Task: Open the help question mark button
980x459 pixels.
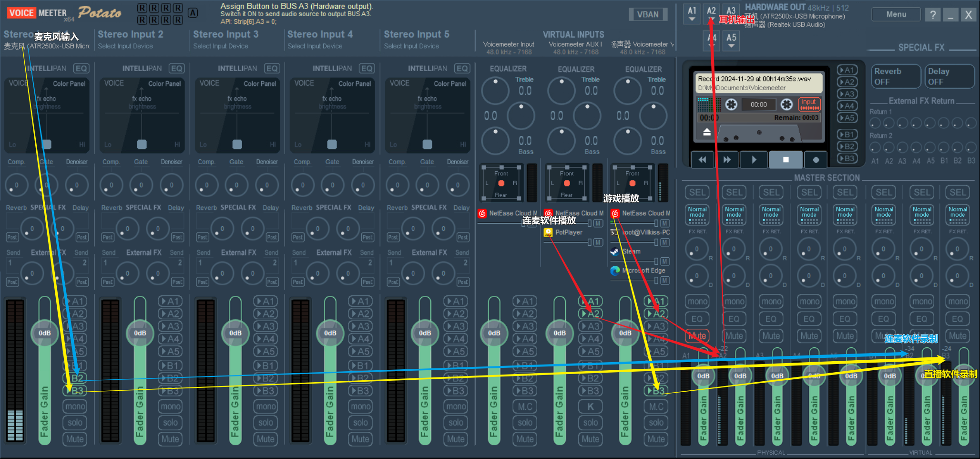Action: point(933,15)
